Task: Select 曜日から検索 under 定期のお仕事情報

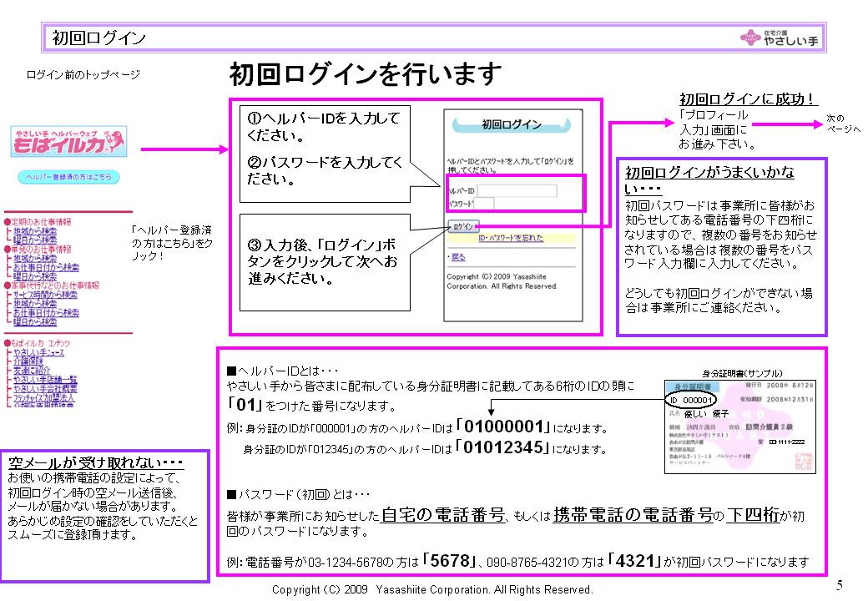Action: [34, 240]
